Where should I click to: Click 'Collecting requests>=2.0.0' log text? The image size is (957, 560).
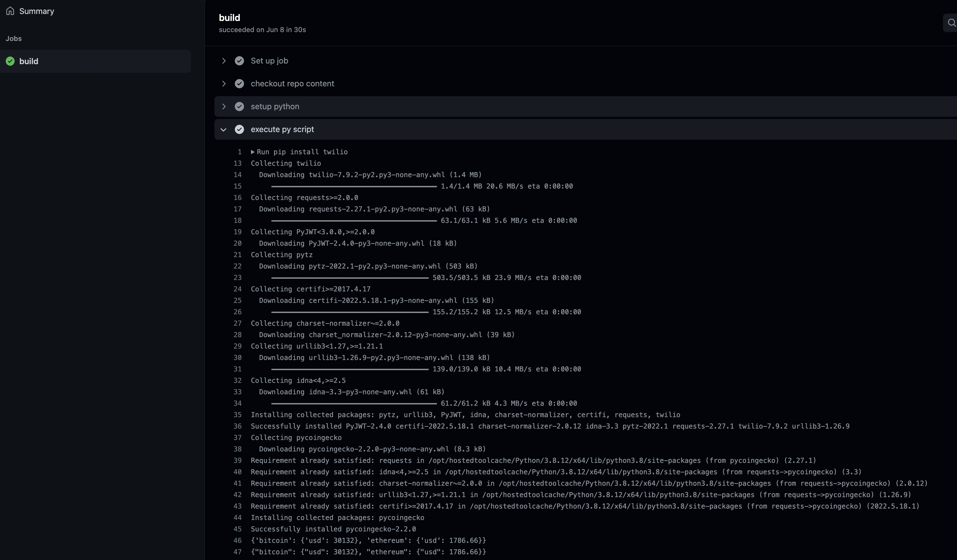304,198
